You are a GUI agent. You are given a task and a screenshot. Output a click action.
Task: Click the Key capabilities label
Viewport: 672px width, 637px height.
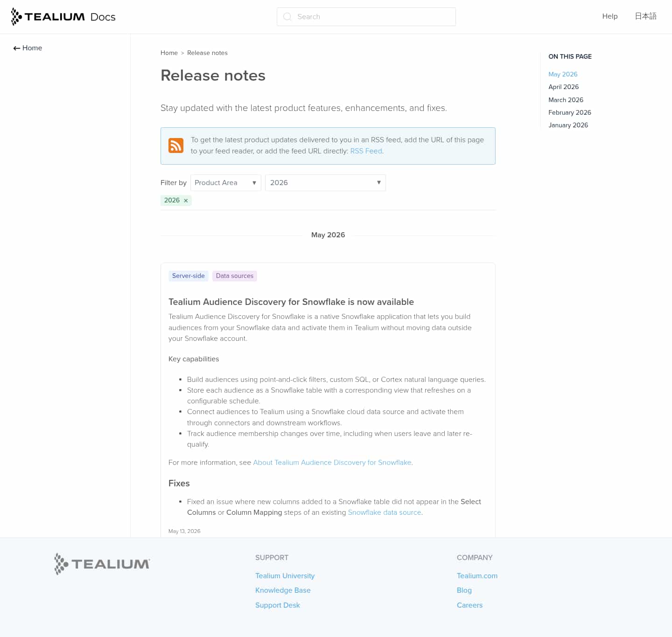click(194, 359)
